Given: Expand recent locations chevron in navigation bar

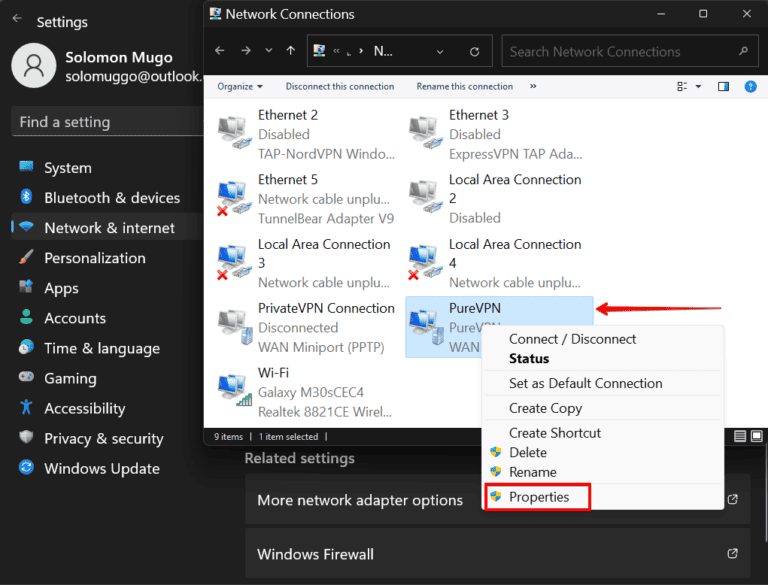Looking at the screenshot, I should 268,51.
